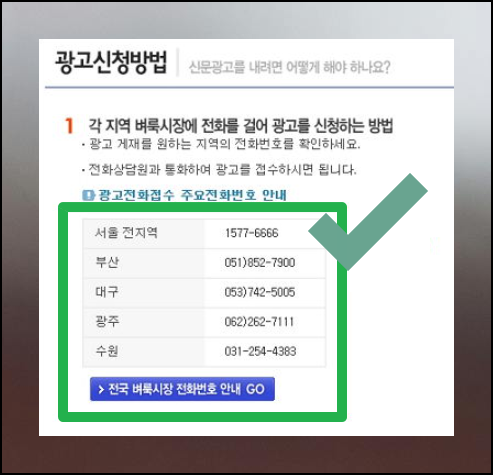
Task: Select the 부산 region cell
Action: click(143, 263)
